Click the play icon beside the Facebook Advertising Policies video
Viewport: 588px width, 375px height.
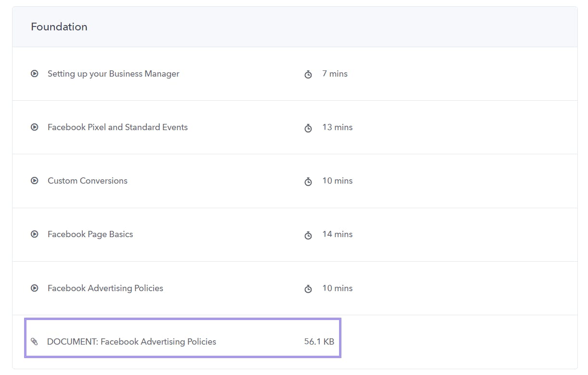(35, 288)
